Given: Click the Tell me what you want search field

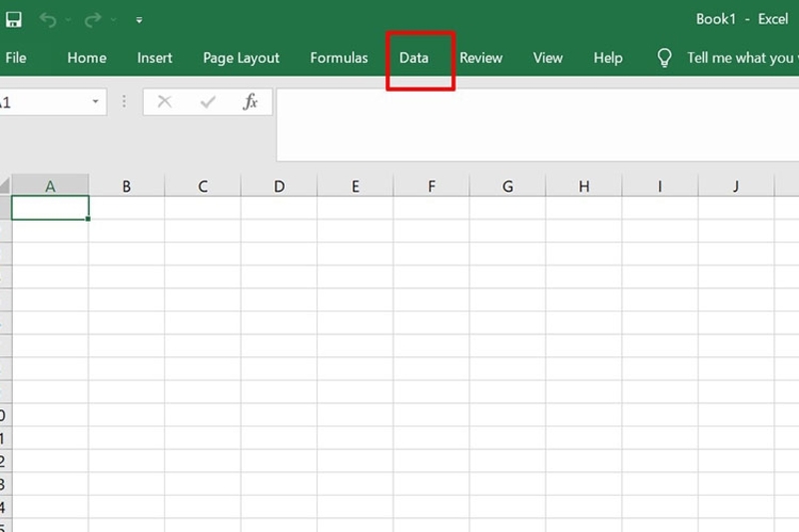Looking at the screenshot, I should (742, 58).
